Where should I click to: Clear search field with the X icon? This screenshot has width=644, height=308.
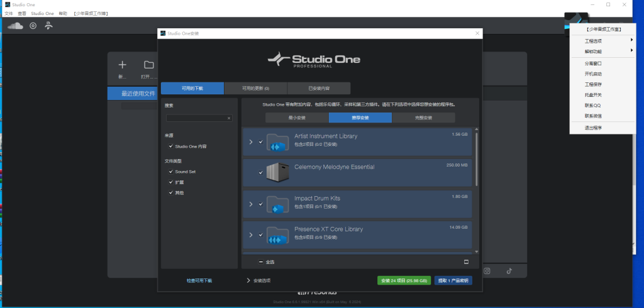point(229,118)
